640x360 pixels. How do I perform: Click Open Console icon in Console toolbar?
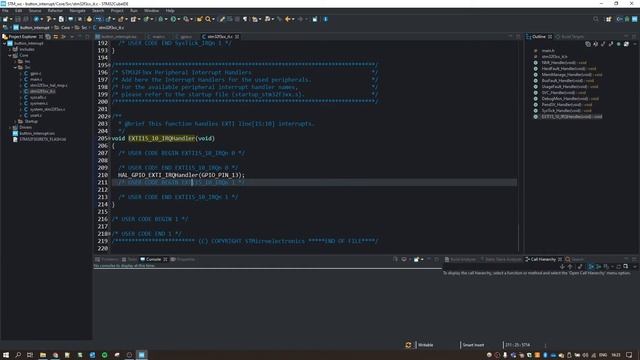point(417,259)
